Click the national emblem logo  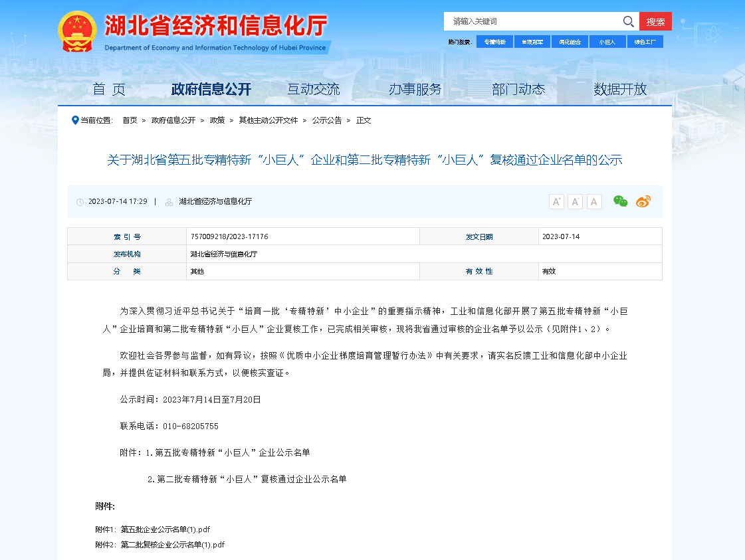77,31
